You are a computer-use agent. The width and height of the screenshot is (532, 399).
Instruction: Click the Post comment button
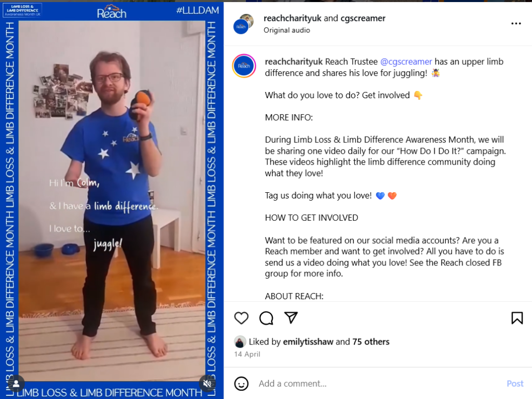(x=515, y=383)
